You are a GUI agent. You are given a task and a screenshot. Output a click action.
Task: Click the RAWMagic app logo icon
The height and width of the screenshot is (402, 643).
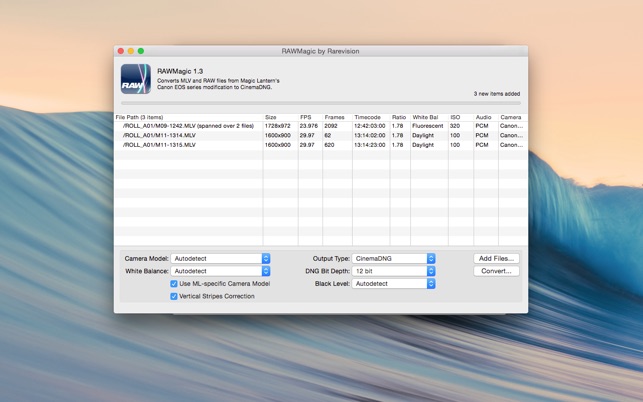136,79
